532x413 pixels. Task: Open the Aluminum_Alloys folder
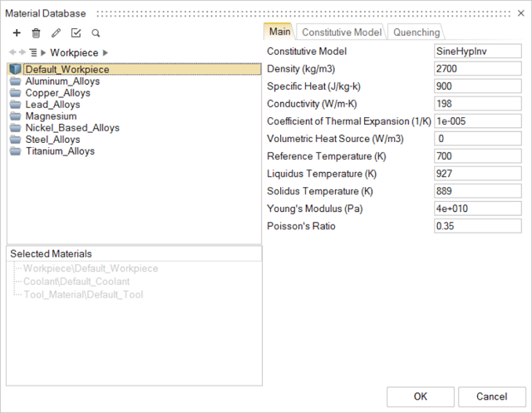tap(62, 81)
